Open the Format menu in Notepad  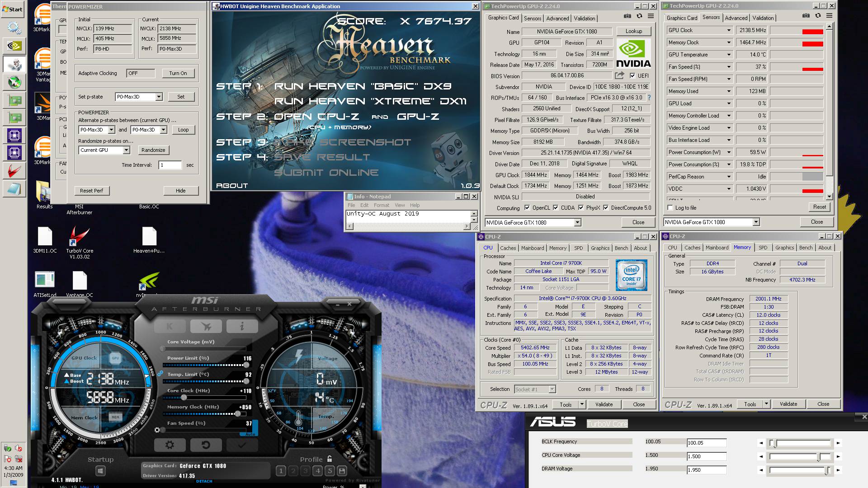coord(381,205)
